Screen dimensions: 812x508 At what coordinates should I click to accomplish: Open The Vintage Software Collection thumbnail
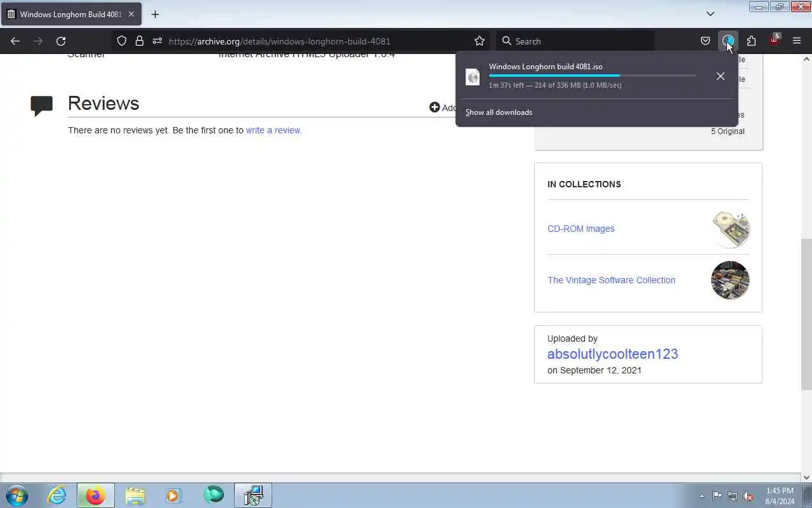730,280
